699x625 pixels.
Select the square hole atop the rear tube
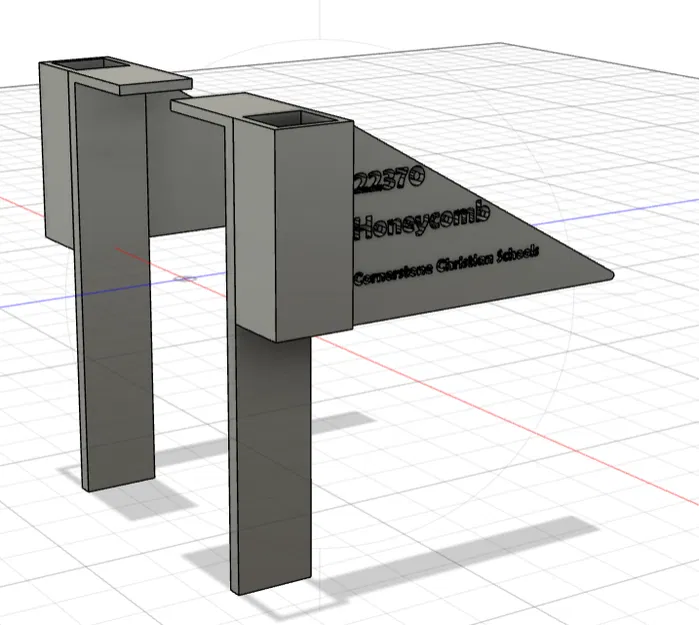pyautogui.click(x=89, y=64)
